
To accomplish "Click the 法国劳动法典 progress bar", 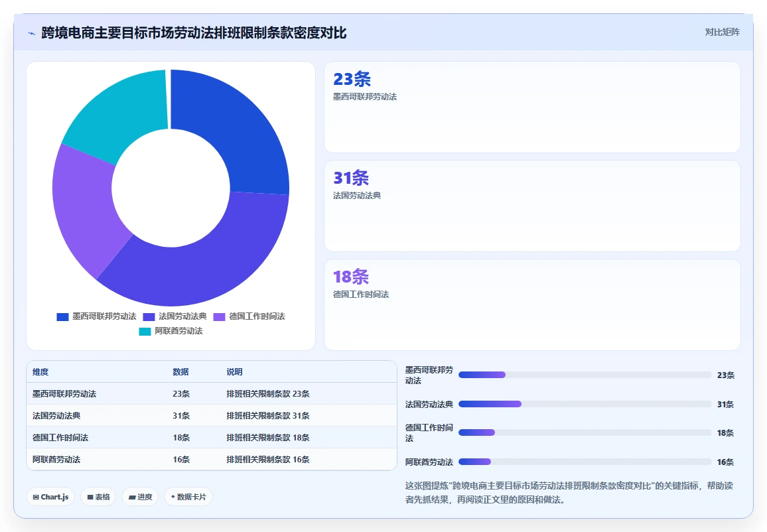I will click(585, 404).
